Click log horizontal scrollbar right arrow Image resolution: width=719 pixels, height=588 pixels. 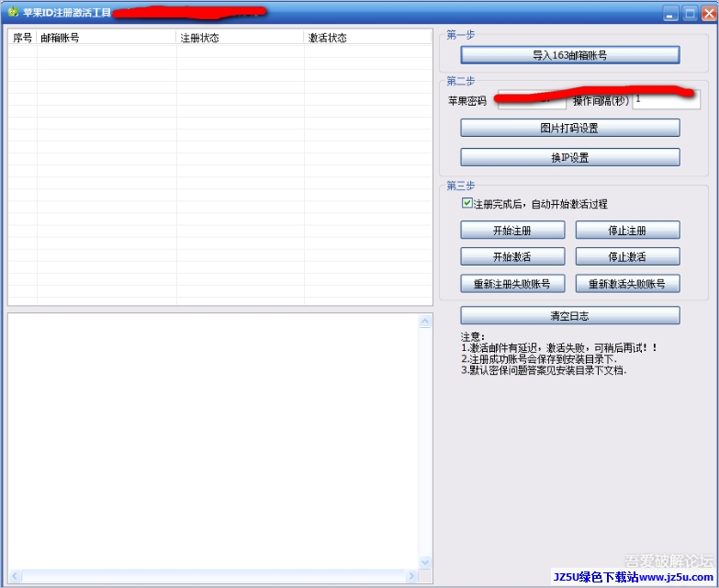(x=411, y=576)
